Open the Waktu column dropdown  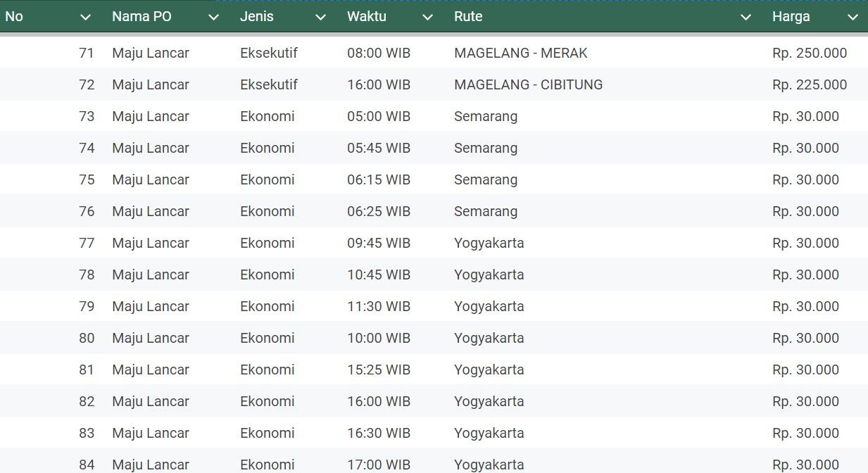tap(427, 16)
